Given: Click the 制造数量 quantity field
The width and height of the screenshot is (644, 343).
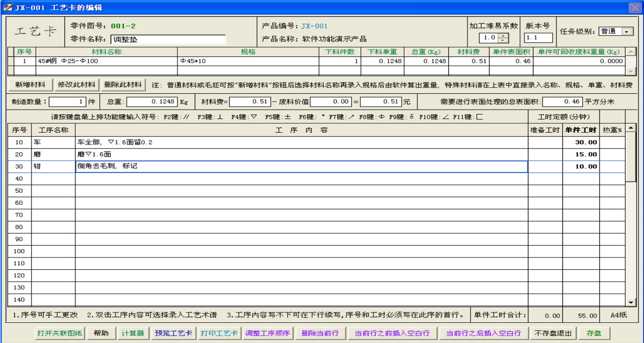Looking at the screenshot, I should pos(67,102).
